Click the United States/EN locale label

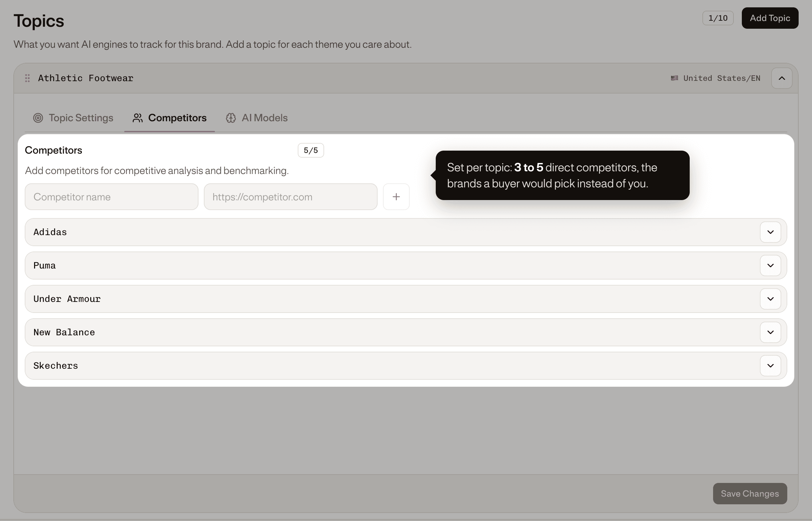point(722,78)
